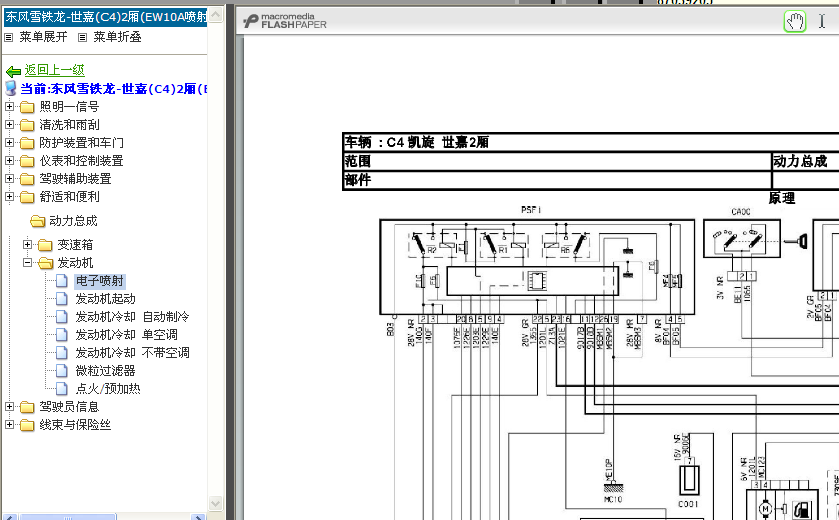The height and width of the screenshot is (520, 839).
Task: Click the 菜单展开 list icon
Action: point(9,37)
